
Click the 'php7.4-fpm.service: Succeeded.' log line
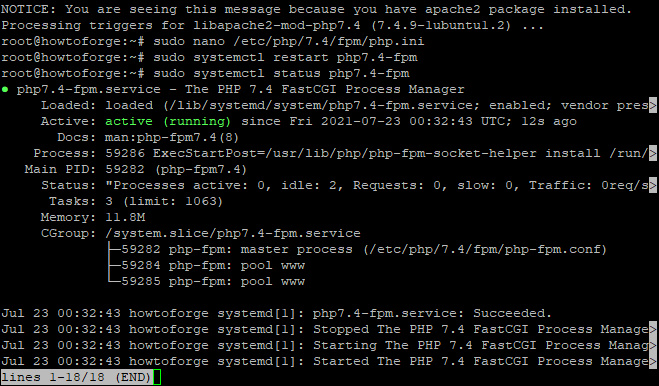click(x=276, y=313)
